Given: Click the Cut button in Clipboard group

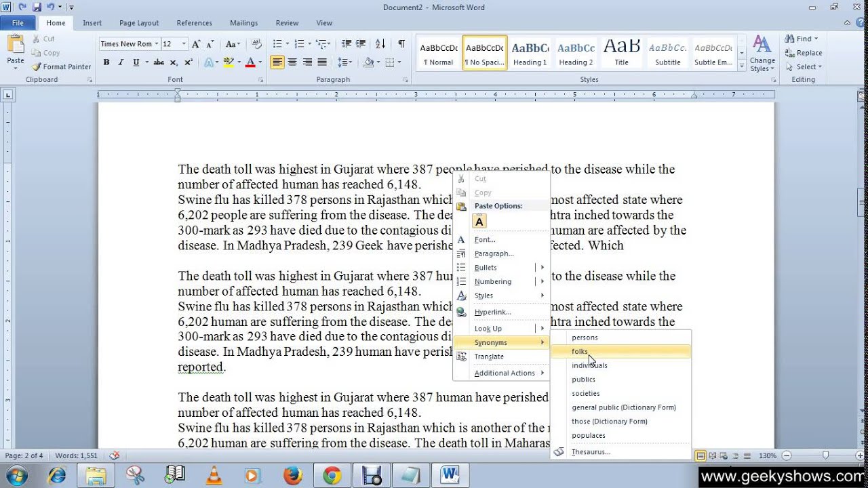Looking at the screenshot, I should 43,39.
